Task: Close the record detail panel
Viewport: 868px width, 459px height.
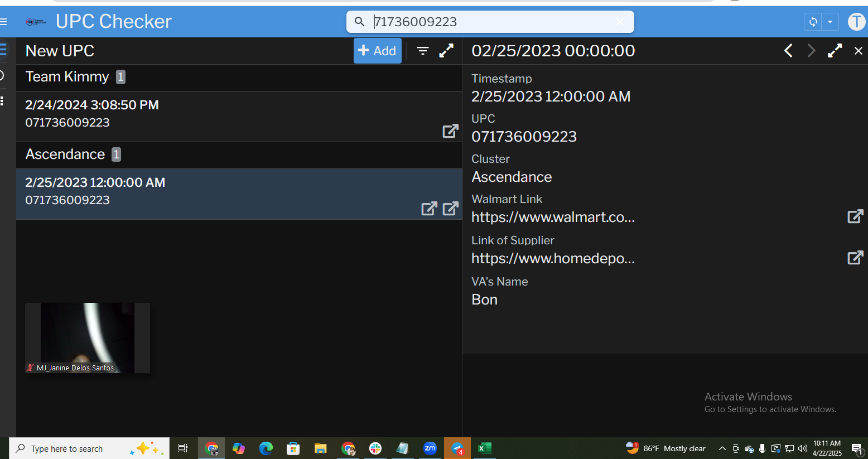Action: tap(859, 51)
